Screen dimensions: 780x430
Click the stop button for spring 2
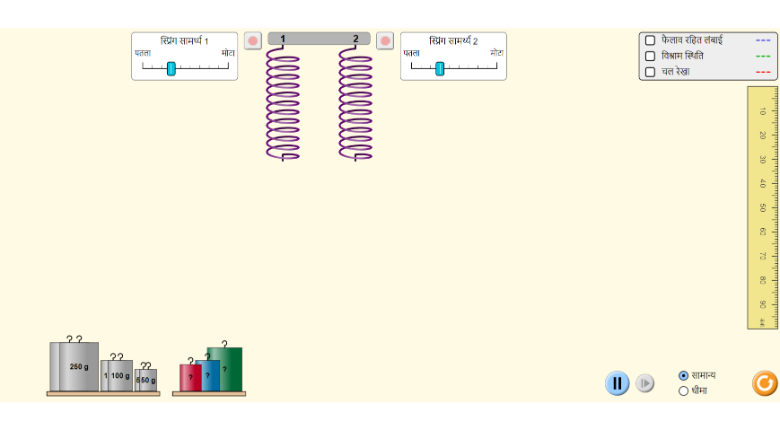385,41
